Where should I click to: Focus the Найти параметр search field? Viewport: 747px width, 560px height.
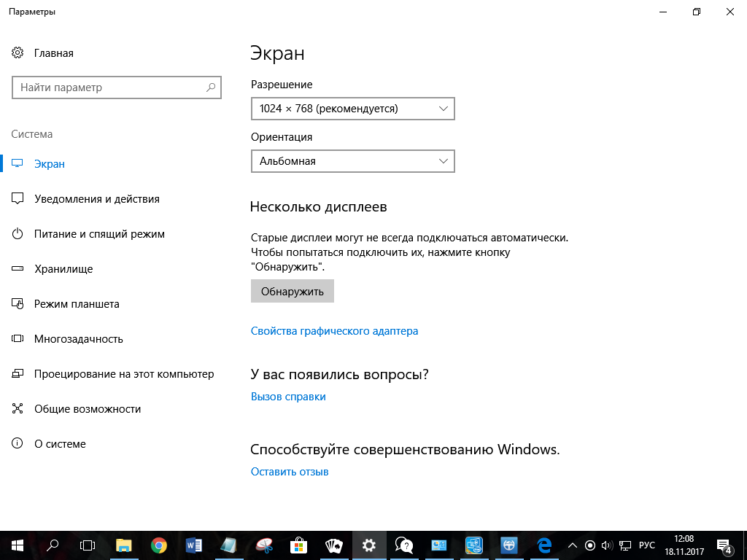tap(117, 87)
